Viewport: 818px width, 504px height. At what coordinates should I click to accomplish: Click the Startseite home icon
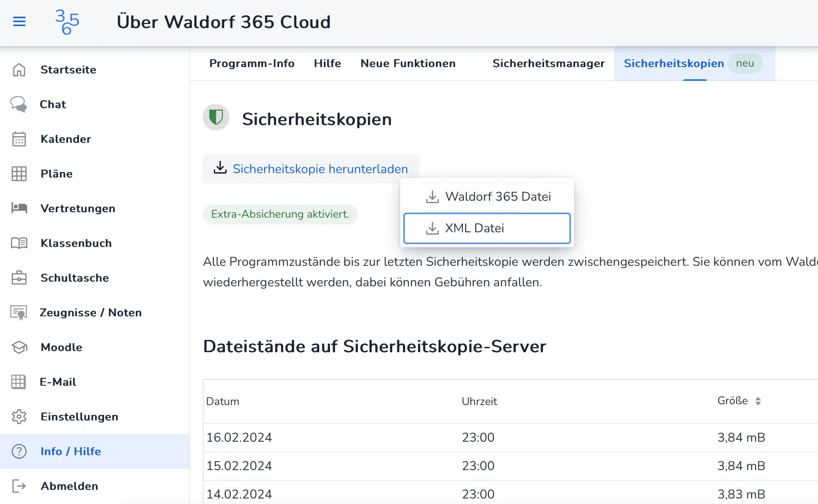click(19, 70)
